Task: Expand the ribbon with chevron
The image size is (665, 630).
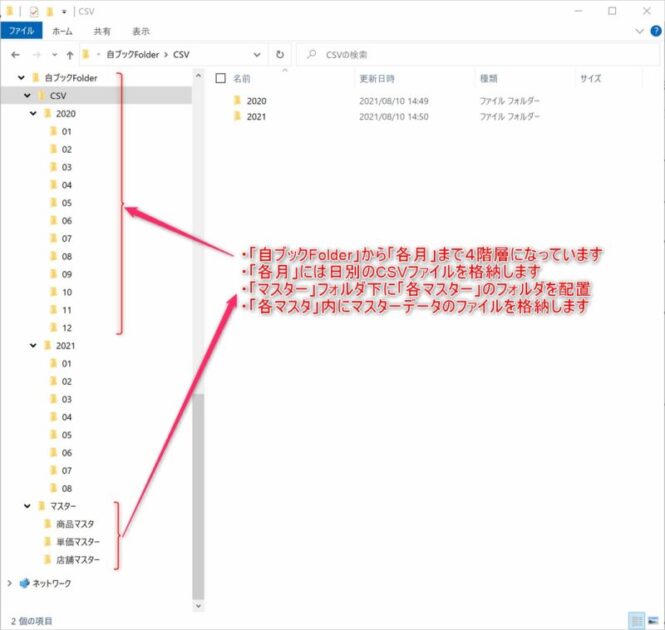Action: coord(640,31)
